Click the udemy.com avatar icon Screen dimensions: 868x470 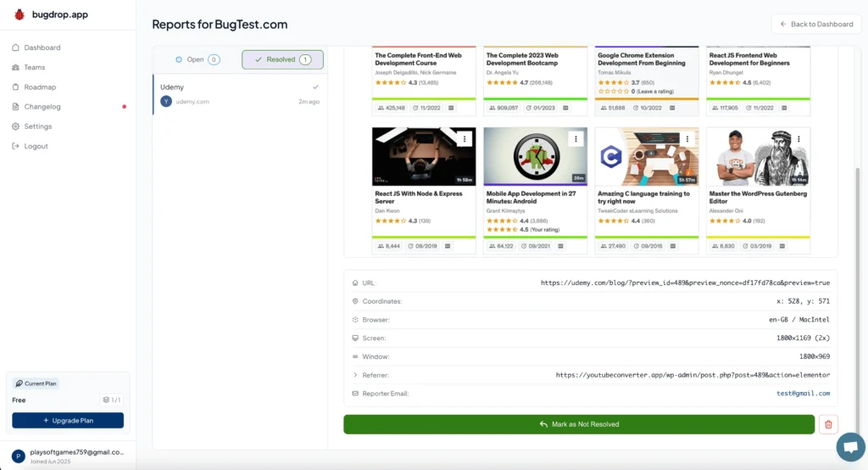[166, 102]
